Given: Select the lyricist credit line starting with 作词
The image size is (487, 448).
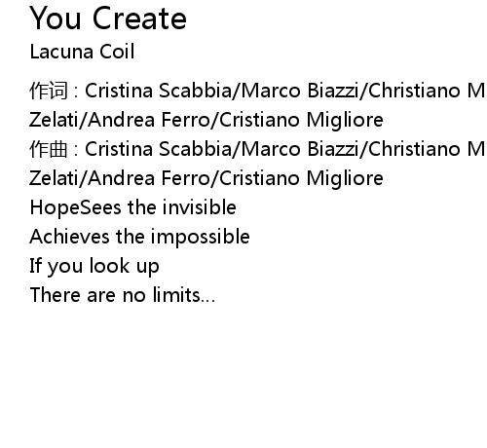Looking at the screenshot, I should click(x=258, y=91).
